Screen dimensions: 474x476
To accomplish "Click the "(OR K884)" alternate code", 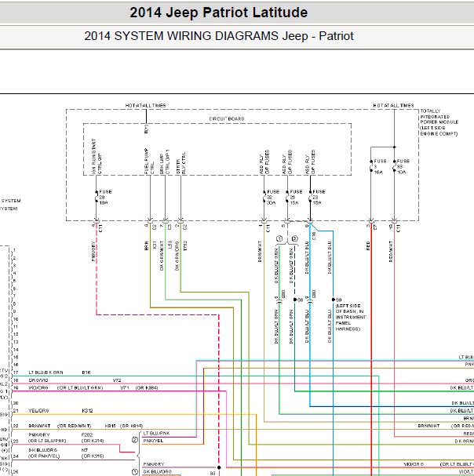I will (147, 387).
